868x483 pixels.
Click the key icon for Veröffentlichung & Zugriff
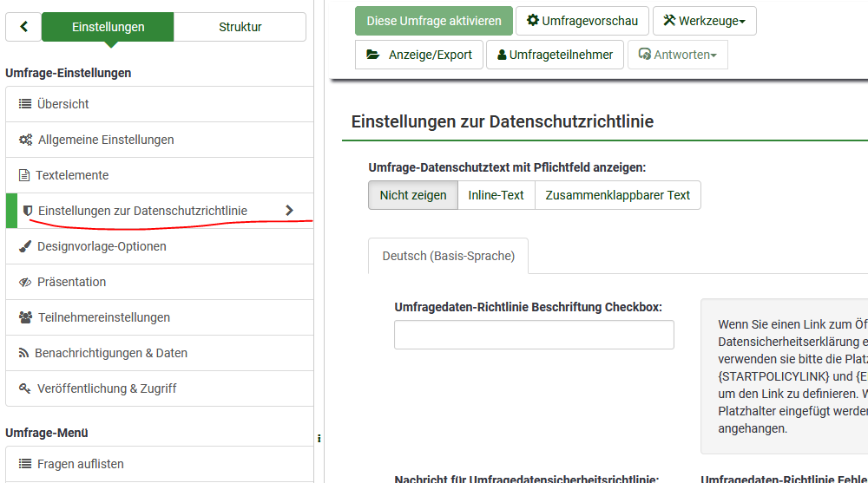coord(25,388)
